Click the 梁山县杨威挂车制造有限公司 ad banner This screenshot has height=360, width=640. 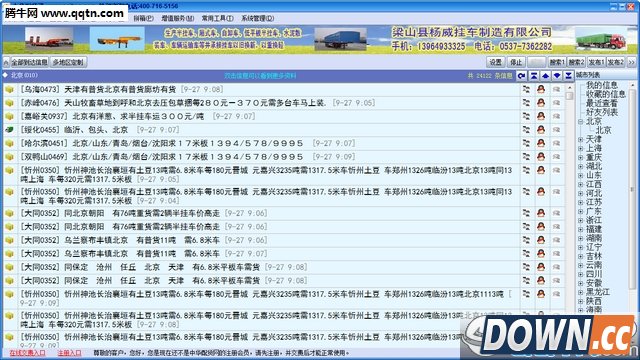tap(320, 40)
